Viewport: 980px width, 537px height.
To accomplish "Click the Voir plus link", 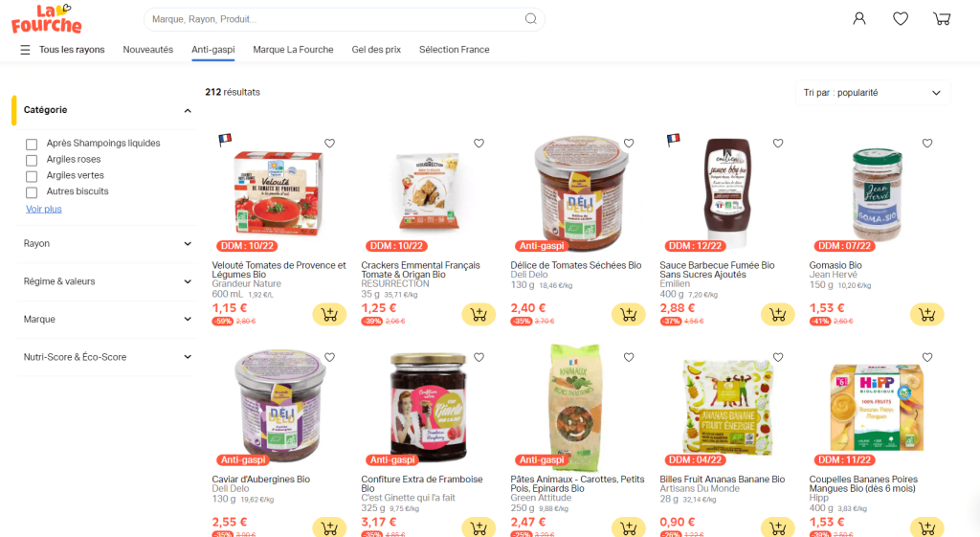I will tap(44, 209).
